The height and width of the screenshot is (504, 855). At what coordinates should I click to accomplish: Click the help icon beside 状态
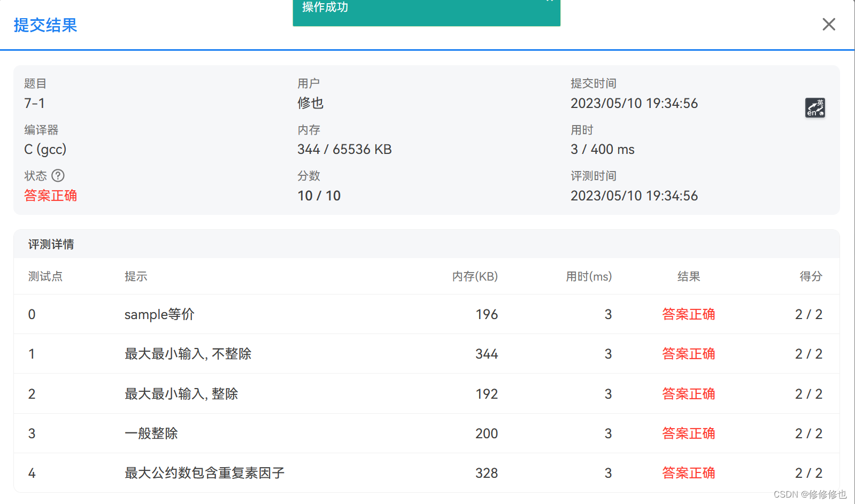point(58,176)
